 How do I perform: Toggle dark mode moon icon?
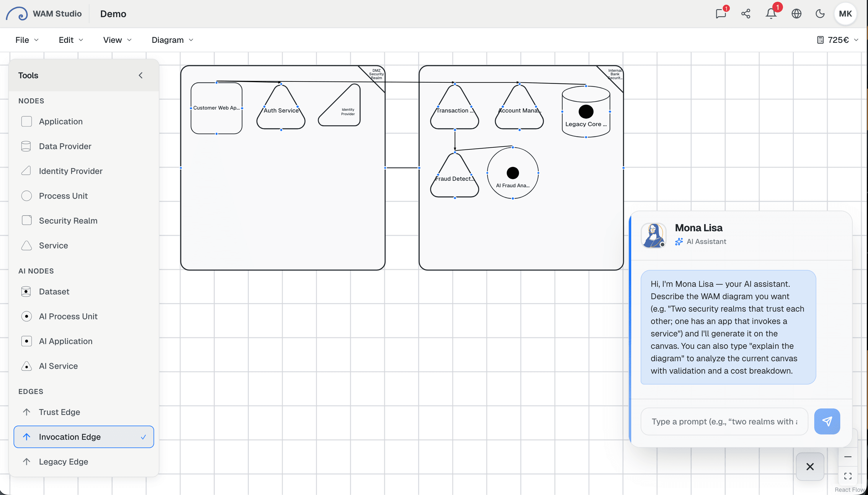(820, 14)
